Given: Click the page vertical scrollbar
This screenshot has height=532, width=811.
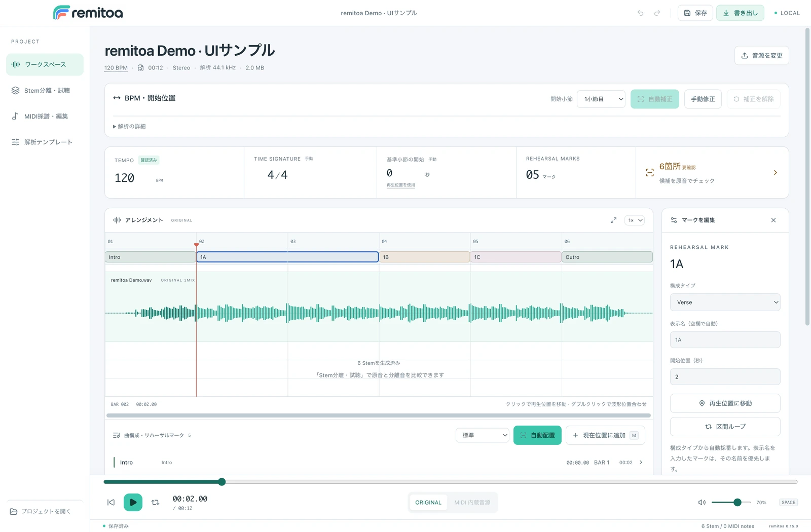Looking at the screenshot, I should click(807, 177).
